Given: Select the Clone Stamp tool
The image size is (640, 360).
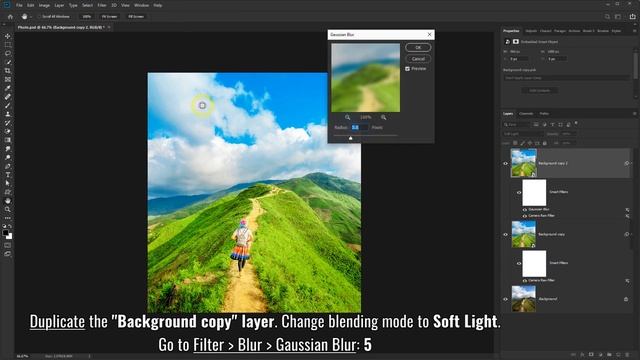Looking at the screenshot, I should tap(8, 114).
